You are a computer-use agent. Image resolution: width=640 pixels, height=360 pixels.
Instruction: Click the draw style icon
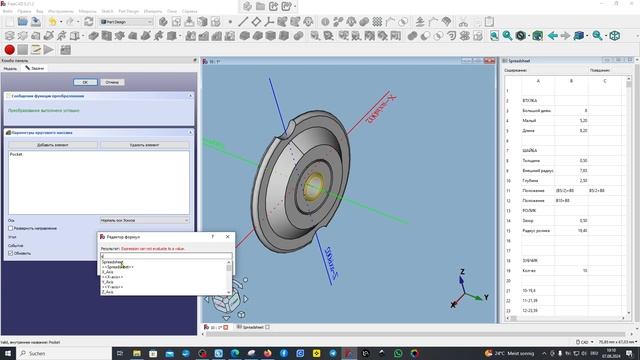tap(520, 36)
